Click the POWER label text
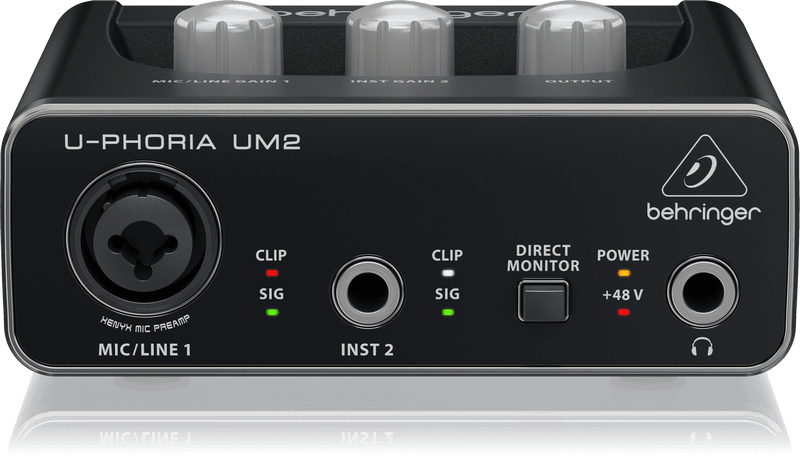 pyautogui.click(x=623, y=255)
